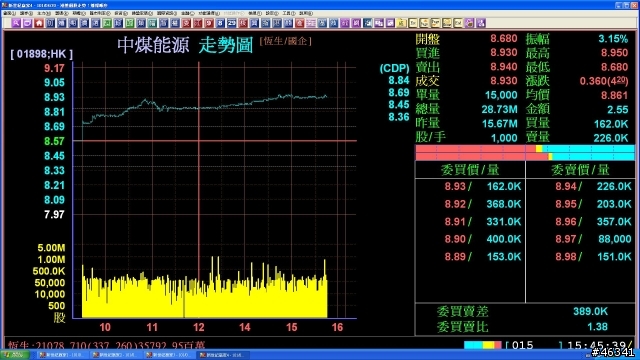This screenshot has width=640, height=360.
Task: Select bid row 8.90 / 400.0K
Action: [483, 239]
